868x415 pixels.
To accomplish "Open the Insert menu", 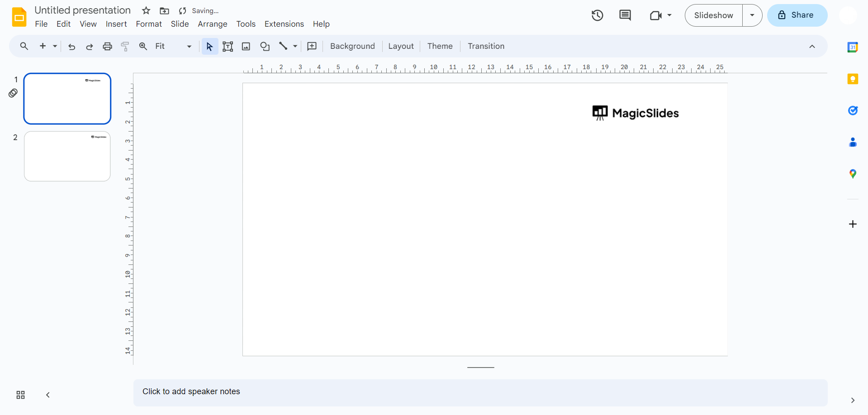I will 116,24.
